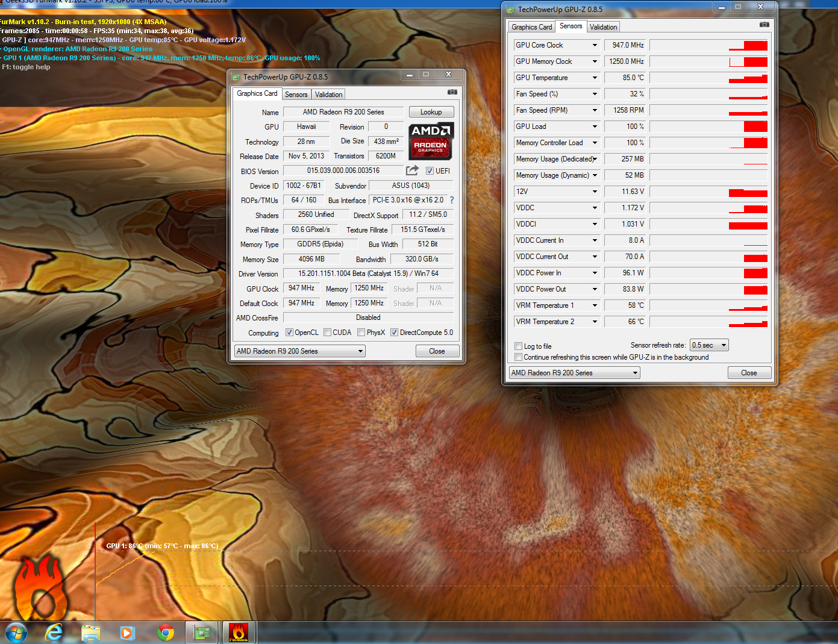Select Graphics Card tab in the Sensors window
The image size is (838, 644).
[x=532, y=27]
